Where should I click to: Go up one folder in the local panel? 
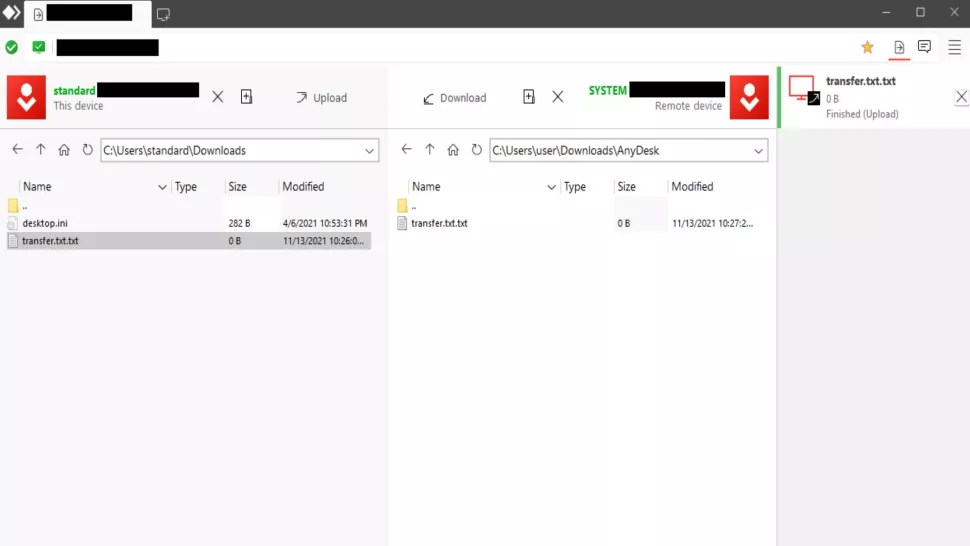click(x=41, y=150)
